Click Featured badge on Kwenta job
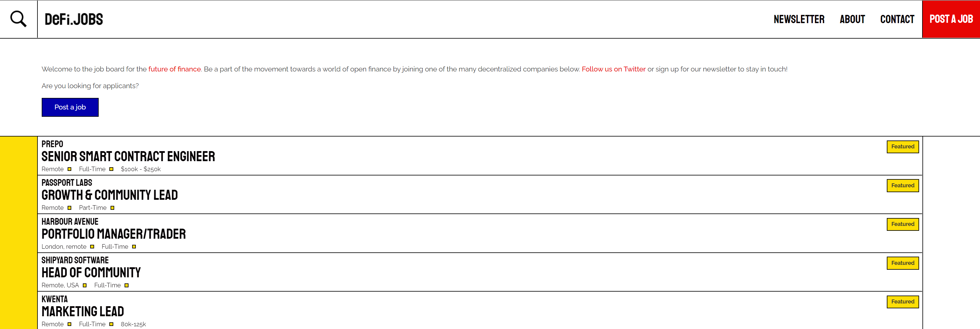Viewport: 980px width, 329px height. tap(902, 302)
